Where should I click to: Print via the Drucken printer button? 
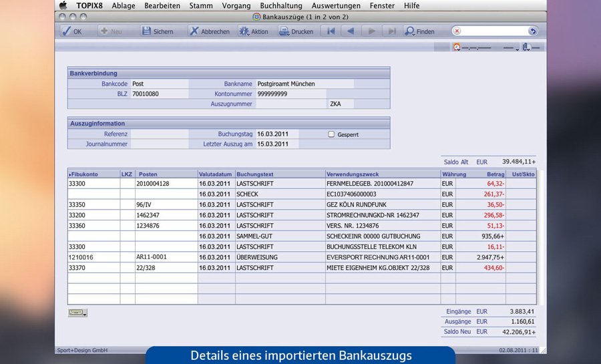point(296,31)
